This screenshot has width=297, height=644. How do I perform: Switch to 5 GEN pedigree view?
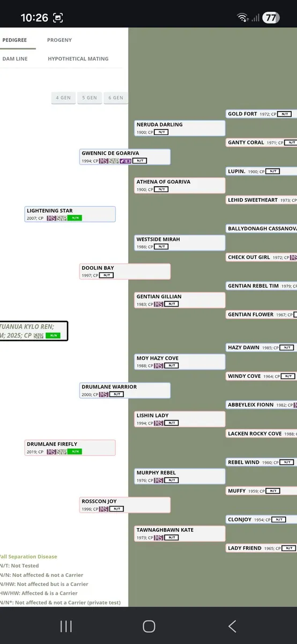(x=90, y=98)
